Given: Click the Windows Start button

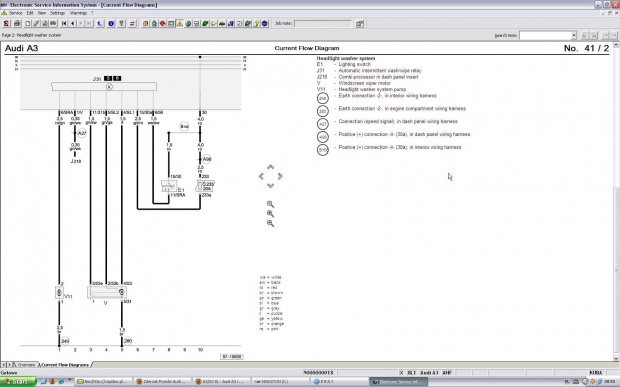Looking at the screenshot, I should tap(18, 381).
